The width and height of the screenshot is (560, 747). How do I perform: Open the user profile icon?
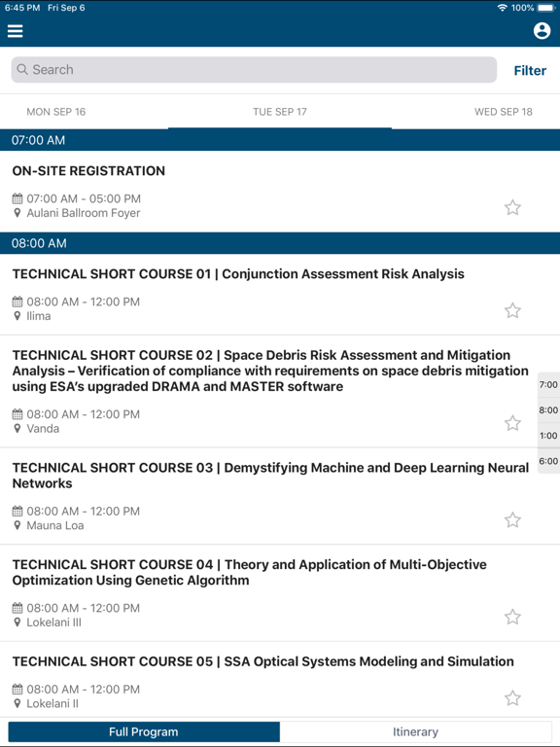pos(542,31)
